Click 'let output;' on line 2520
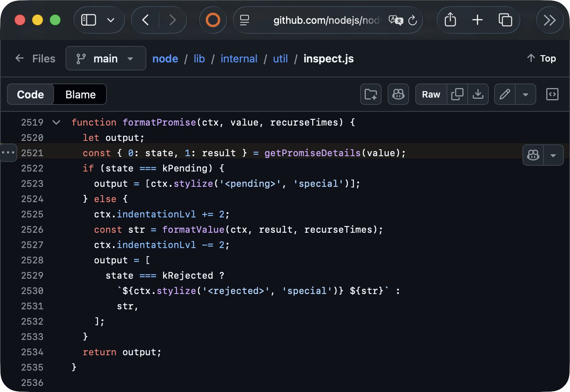 pyautogui.click(x=113, y=138)
